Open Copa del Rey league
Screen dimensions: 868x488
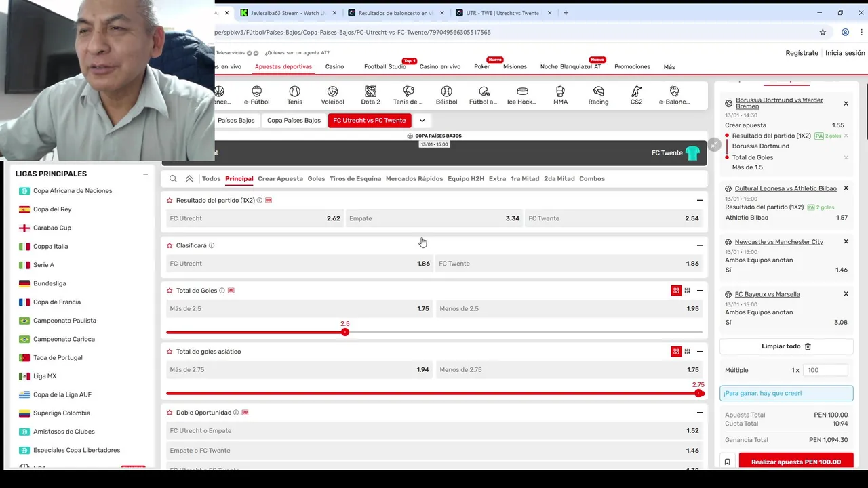pyautogui.click(x=52, y=209)
